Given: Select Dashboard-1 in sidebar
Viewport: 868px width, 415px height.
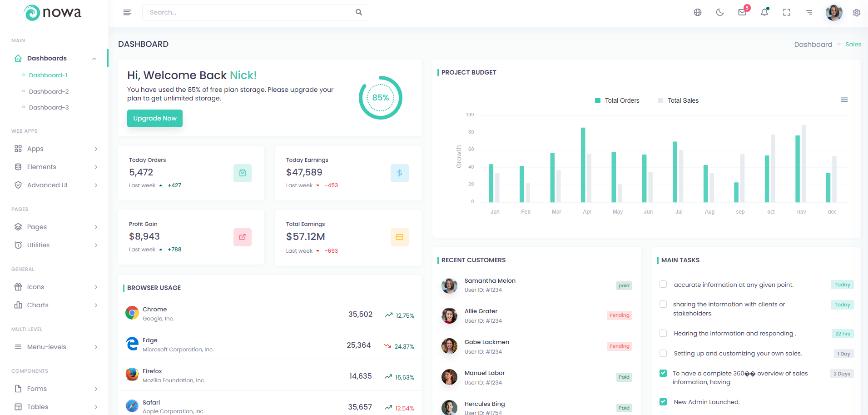Looking at the screenshot, I should [48, 75].
